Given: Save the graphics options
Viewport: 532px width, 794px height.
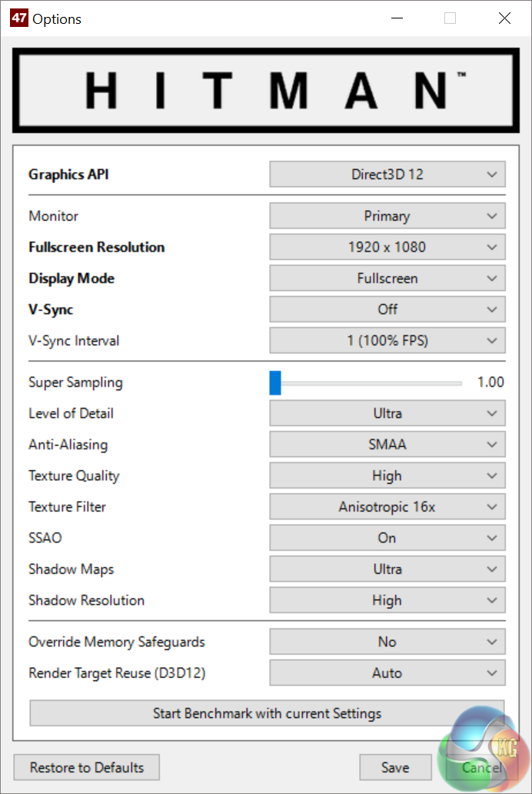Looking at the screenshot, I should click(395, 767).
